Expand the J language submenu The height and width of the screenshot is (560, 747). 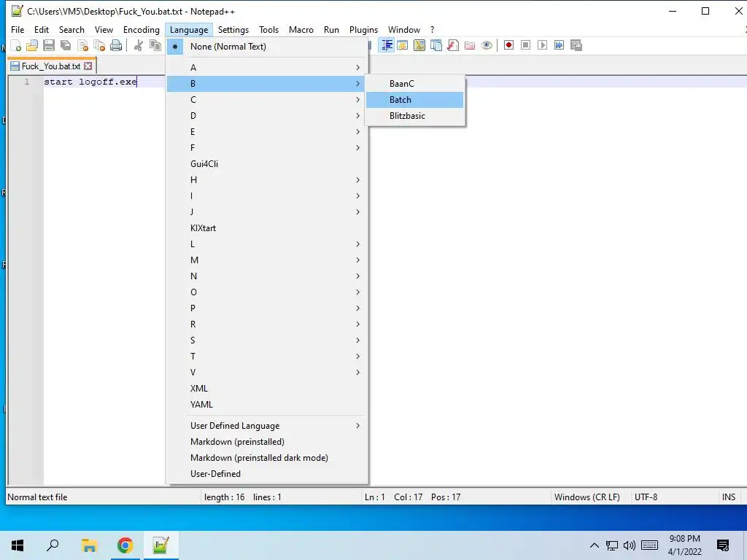(x=267, y=212)
